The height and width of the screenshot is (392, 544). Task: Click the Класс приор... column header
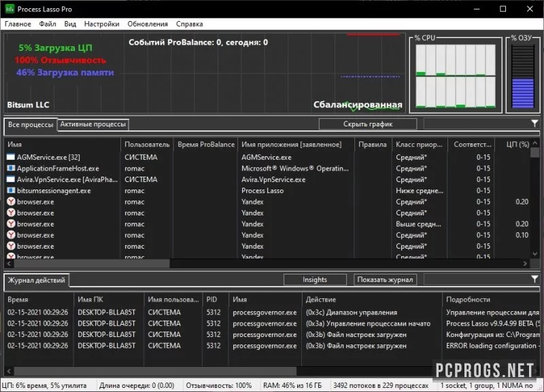coord(419,145)
